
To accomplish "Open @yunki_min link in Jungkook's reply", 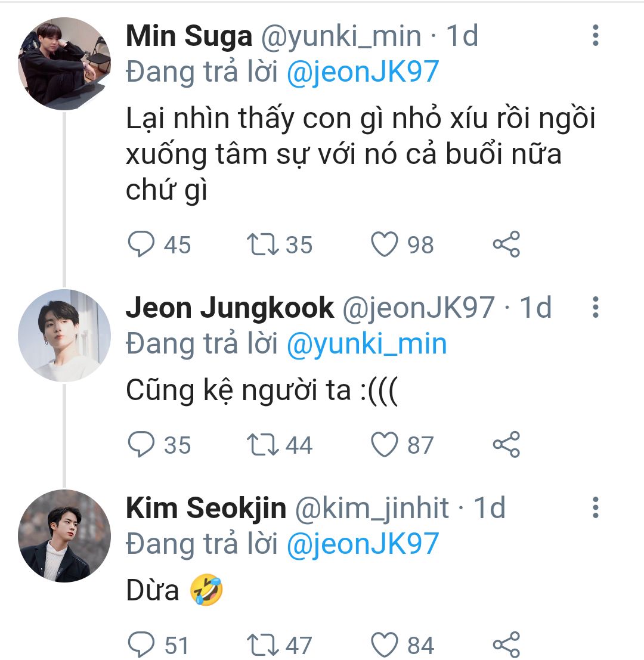I will point(366,345).
